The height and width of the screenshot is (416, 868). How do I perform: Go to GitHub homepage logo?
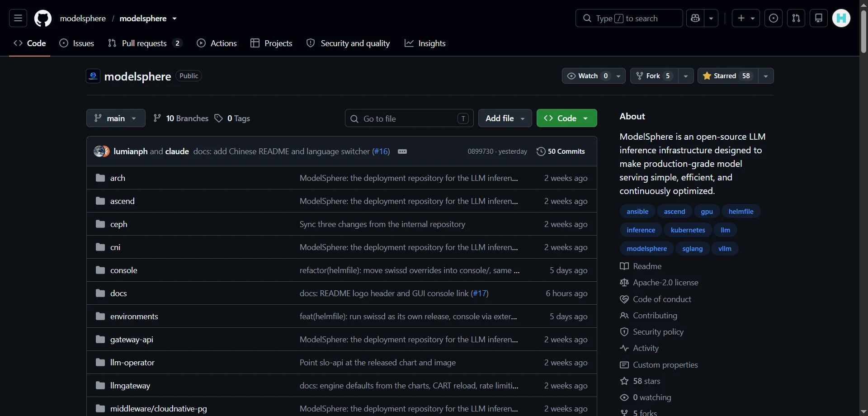[43, 19]
